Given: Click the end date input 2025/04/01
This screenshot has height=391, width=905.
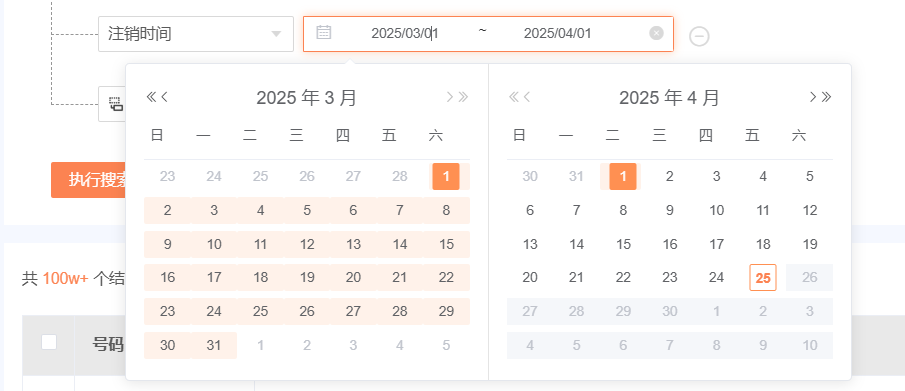Looking at the screenshot, I should pyautogui.click(x=558, y=33).
